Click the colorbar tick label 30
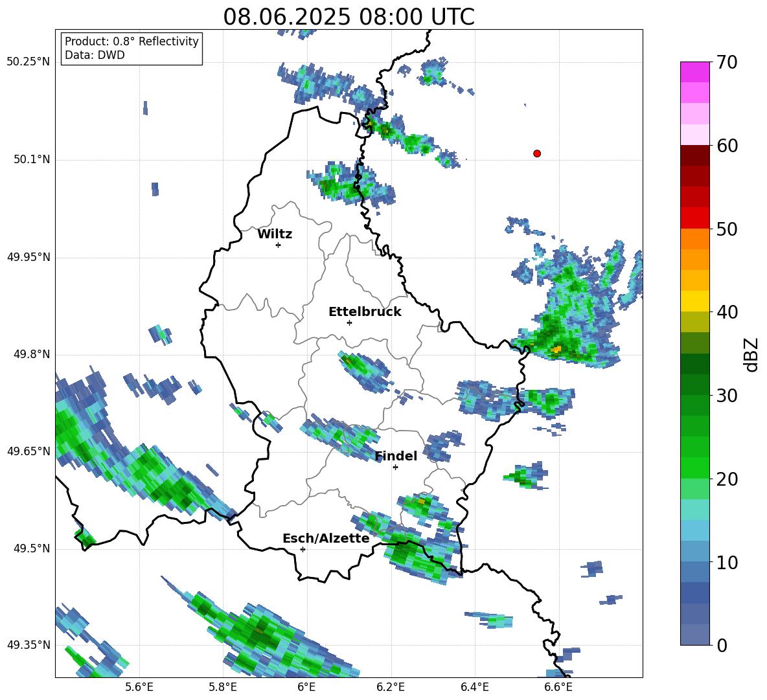 (x=727, y=396)
